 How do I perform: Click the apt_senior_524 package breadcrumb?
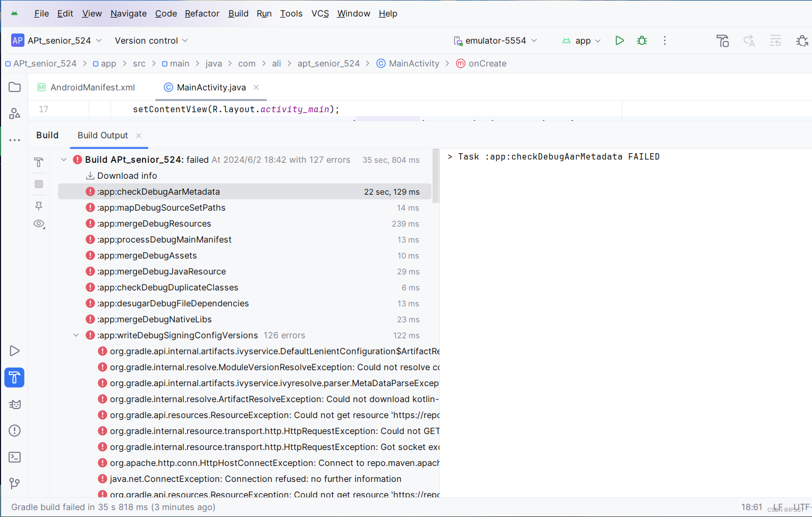(328, 63)
